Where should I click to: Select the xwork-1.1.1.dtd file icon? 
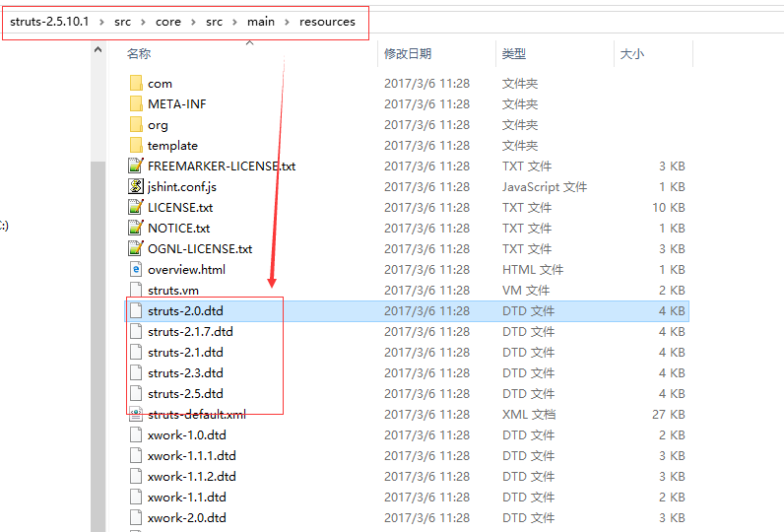pyautogui.click(x=136, y=455)
